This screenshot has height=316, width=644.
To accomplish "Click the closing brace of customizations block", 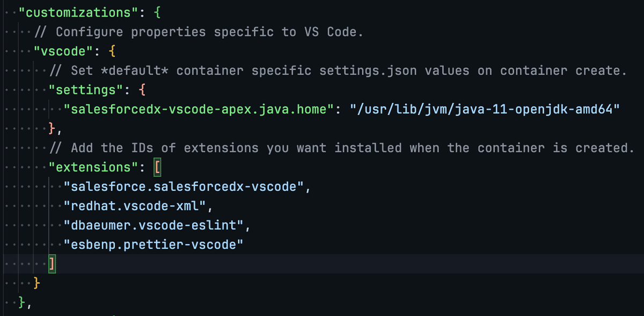I will 21,302.
